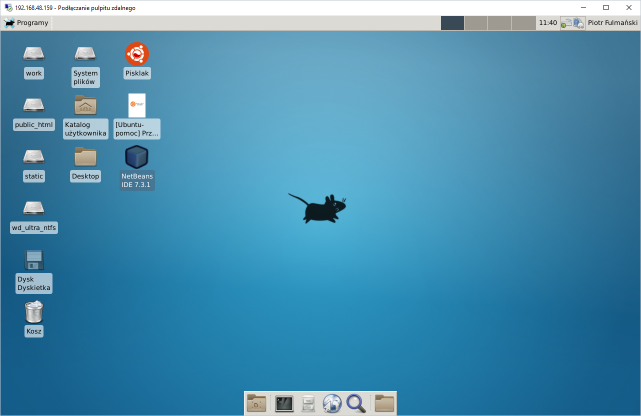Launch terminal emulator from bottom dock
Viewport: 641px width, 416px height.
click(284, 404)
